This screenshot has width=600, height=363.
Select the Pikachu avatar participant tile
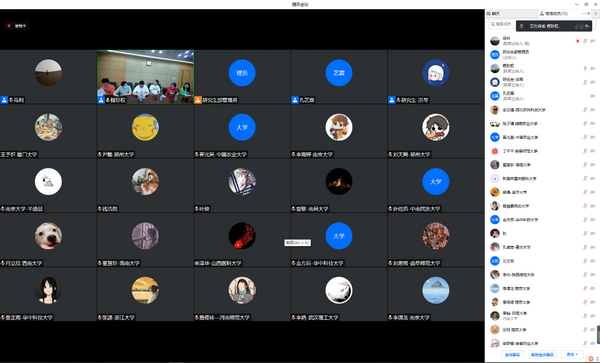coord(145,131)
